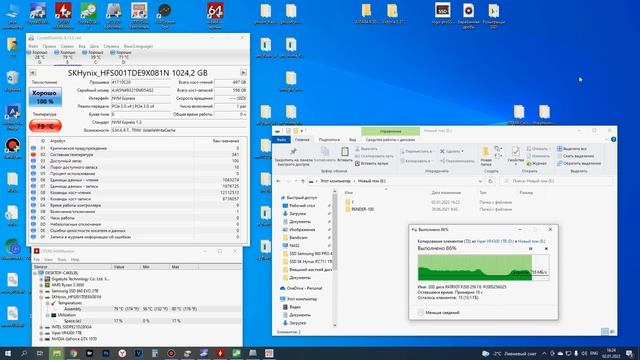This screenshot has height=360, width=640.
Task: Cancel the file copy with X icon
Action: click(x=546, y=249)
